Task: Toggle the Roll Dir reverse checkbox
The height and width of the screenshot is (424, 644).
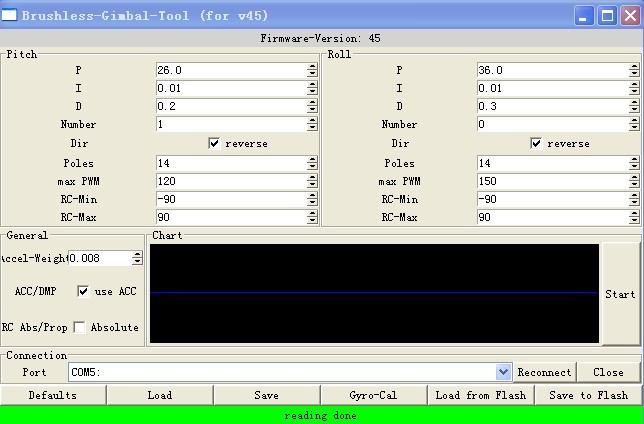Action: click(x=536, y=143)
